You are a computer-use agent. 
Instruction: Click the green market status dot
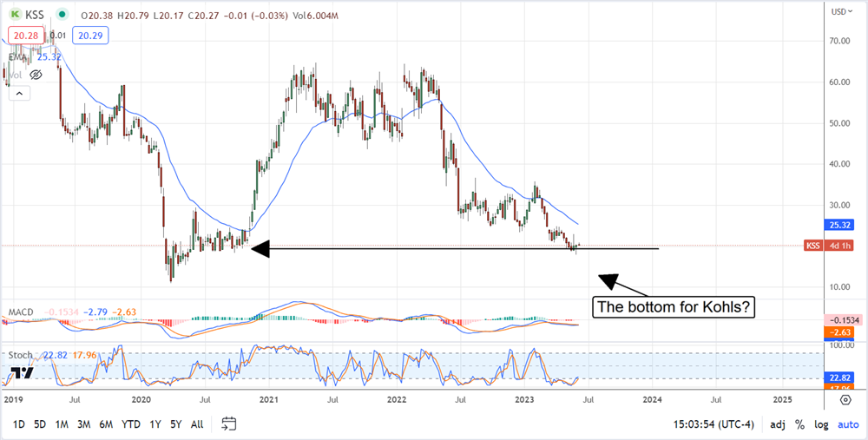(63, 12)
